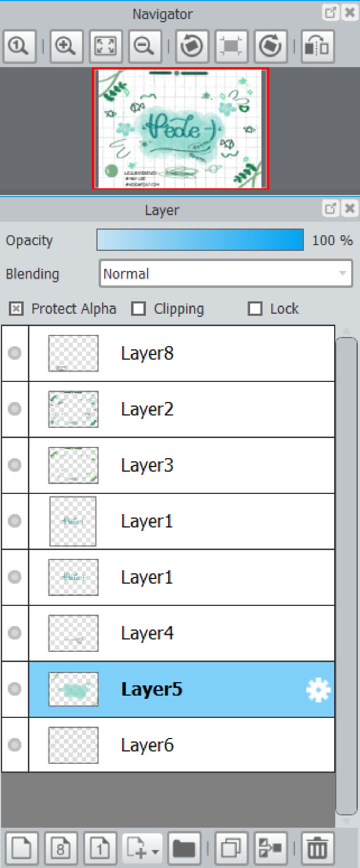Click the zoom in magnifier icon
Viewport: 360px width, 868px height.
point(66,46)
